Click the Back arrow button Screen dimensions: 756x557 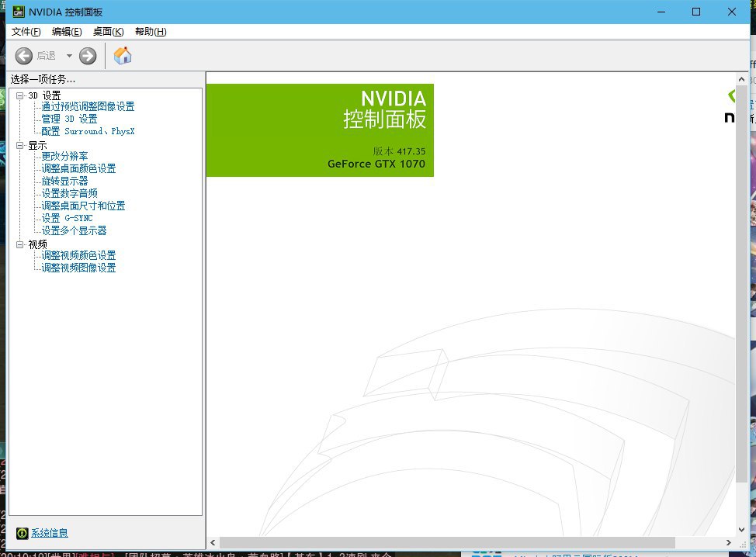(24, 55)
